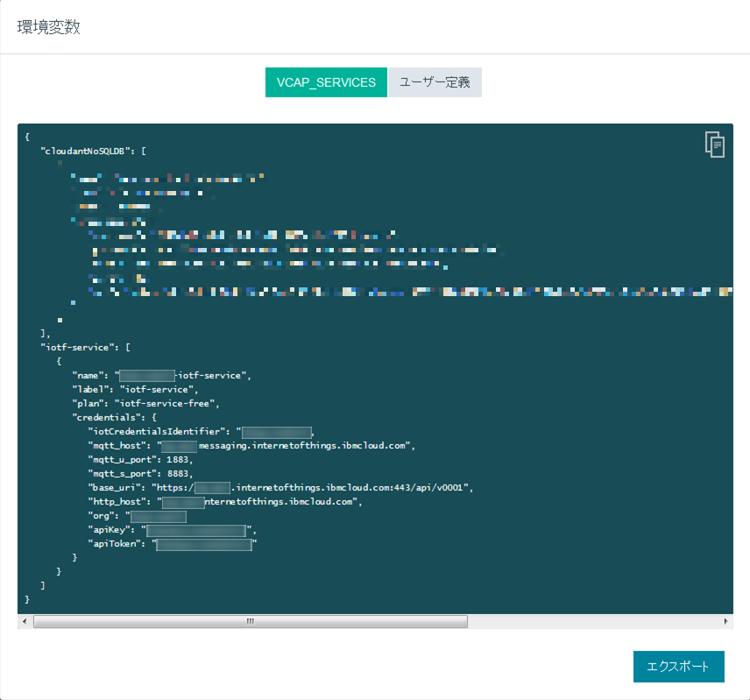Click the "plan" iotf-service-free line
The width and height of the screenshot is (750, 700).
[145, 403]
